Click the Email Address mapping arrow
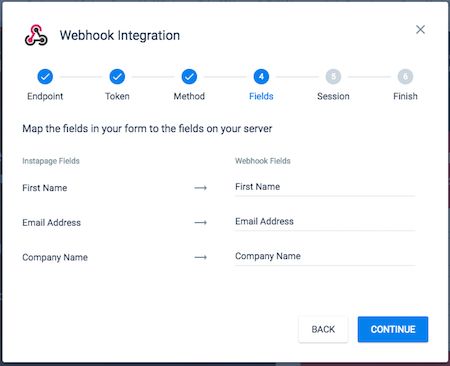 [x=201, y=223]
